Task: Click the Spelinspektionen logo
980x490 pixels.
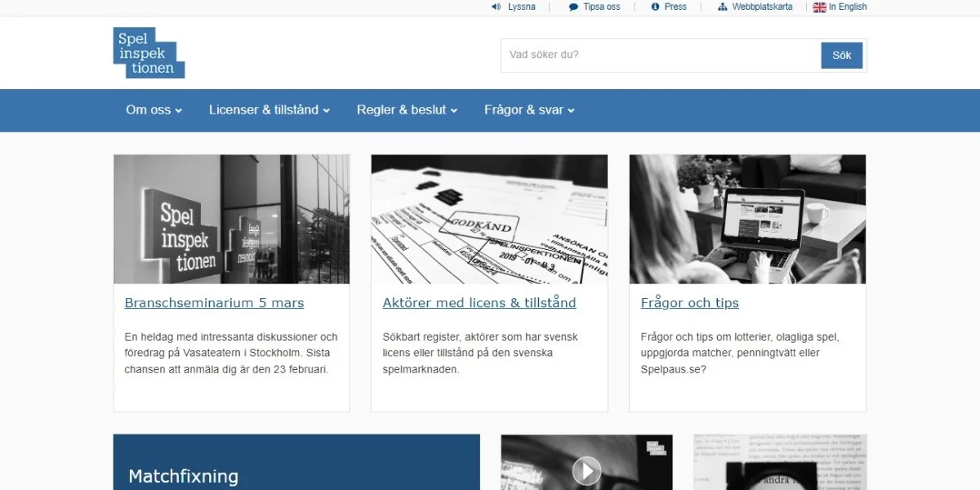Action: tap(149, 53)
